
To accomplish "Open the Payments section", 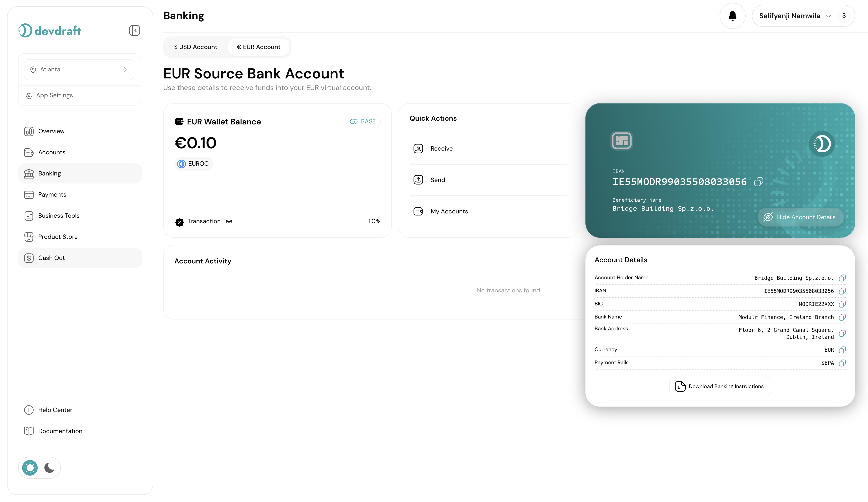I will tap(52, 194).
